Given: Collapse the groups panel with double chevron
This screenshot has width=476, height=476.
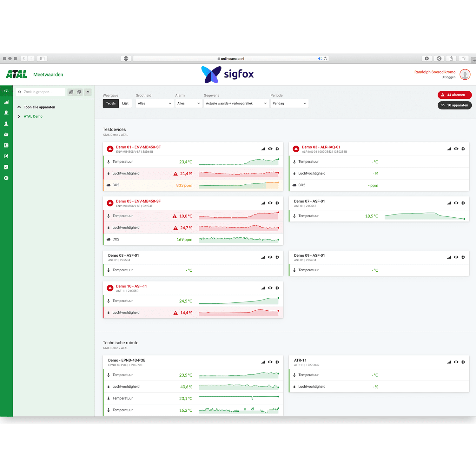Looking at the screenshot, I should pos(88,92).
